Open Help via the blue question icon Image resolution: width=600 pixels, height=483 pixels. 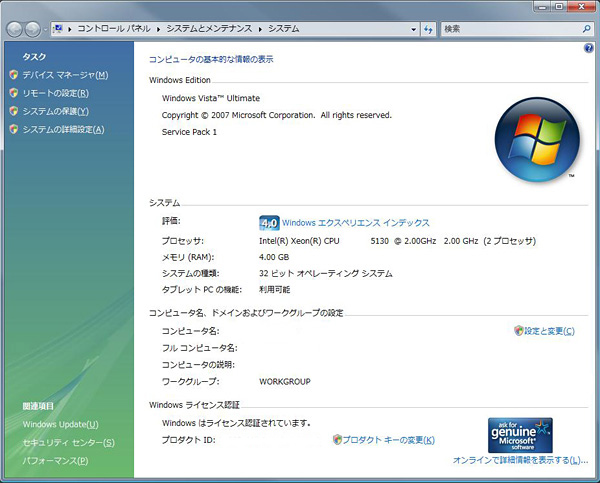[589, 48]
